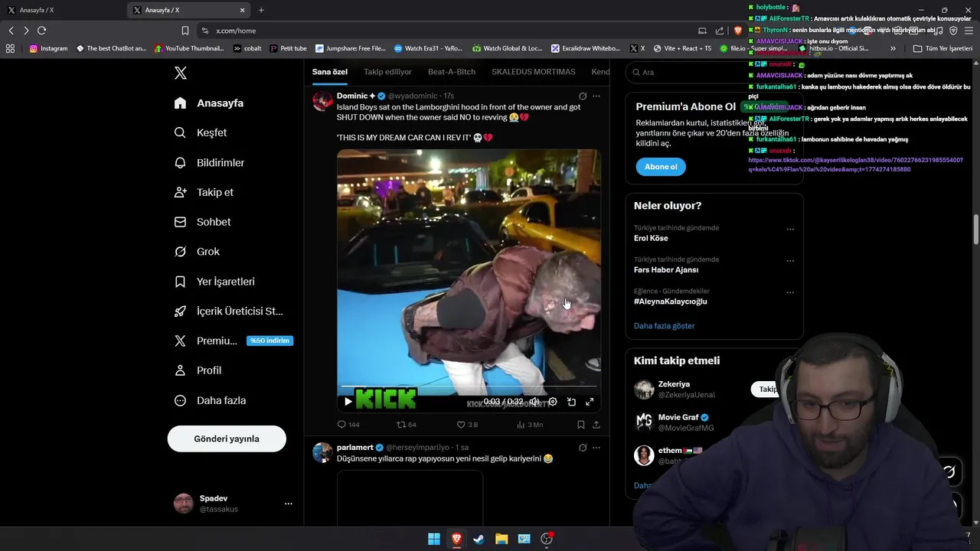Switch to SKALEDUS MORTIMAS tab
The width and height of the screenshot is (980, 551).
(x=534, y=72)
